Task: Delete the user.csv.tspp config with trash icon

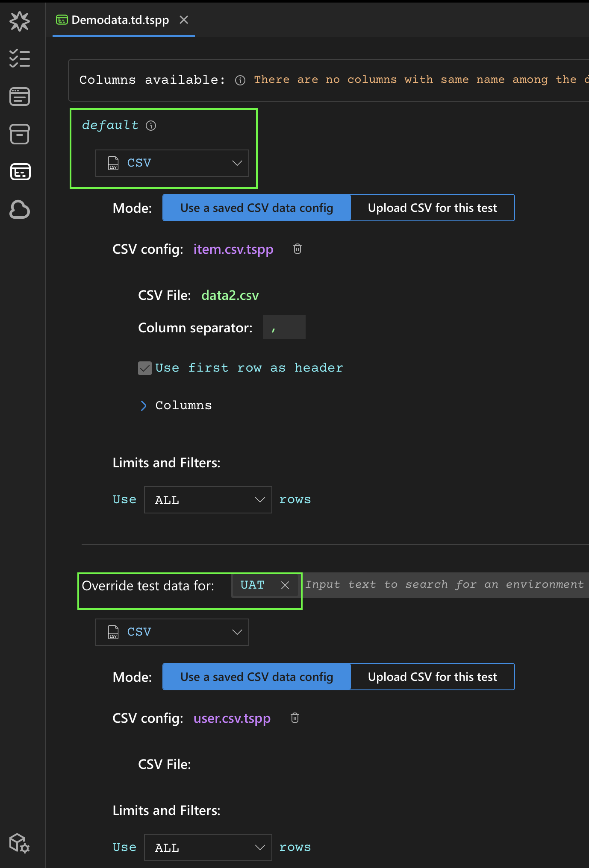Action: (x=295, y=718)
